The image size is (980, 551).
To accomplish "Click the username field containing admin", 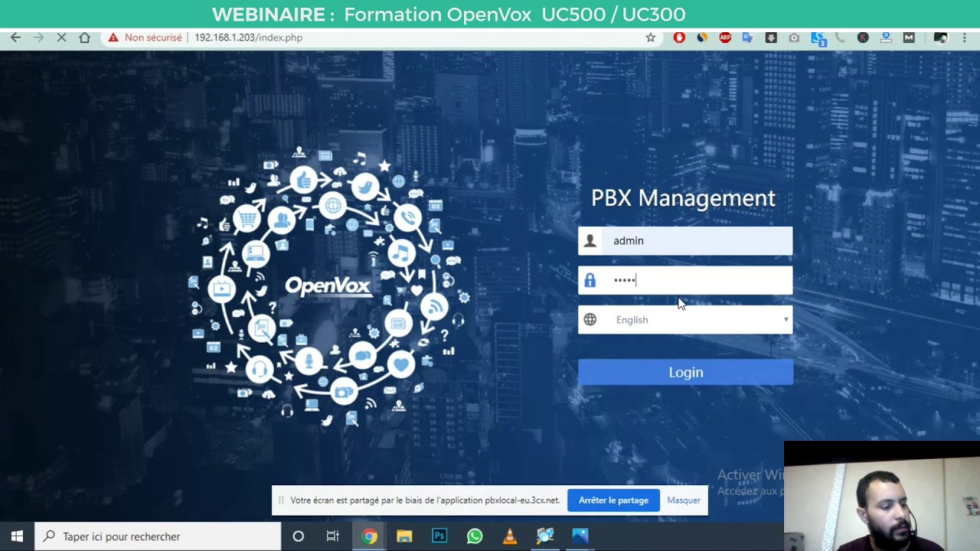I will pyautogui.click(x=685, y=241).
